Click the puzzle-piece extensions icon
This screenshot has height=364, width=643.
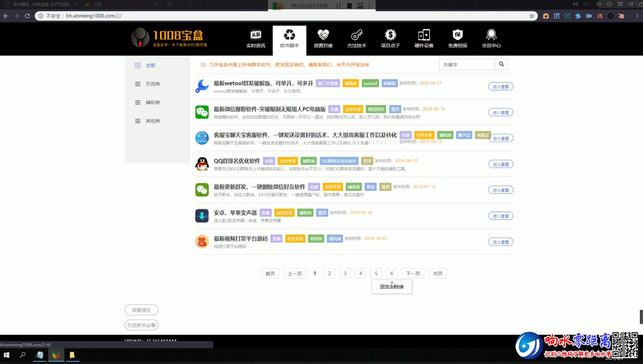pyautogui.click(x=578, y=16)
